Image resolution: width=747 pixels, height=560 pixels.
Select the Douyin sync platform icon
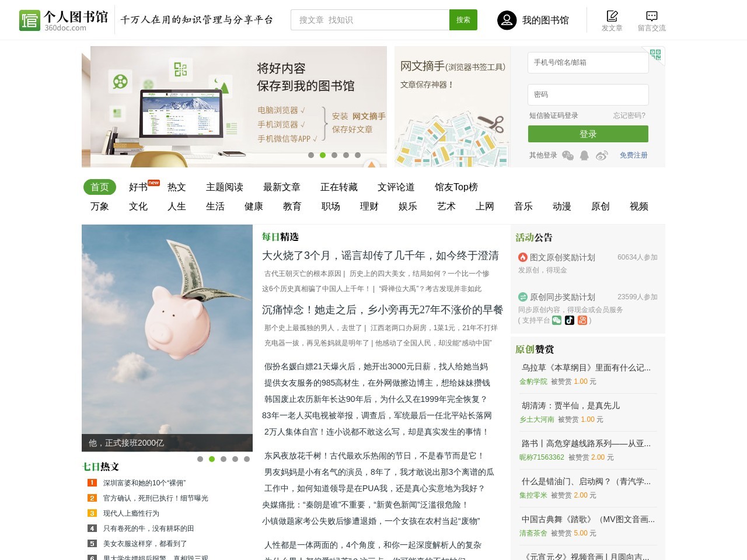pyautogui.click(x=570, y=320)
